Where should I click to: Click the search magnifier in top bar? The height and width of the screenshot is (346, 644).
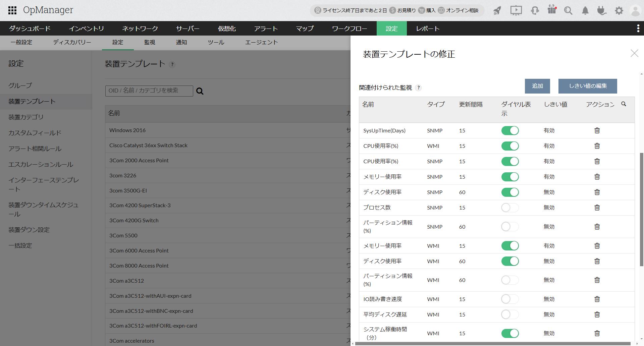coord(568,11)
